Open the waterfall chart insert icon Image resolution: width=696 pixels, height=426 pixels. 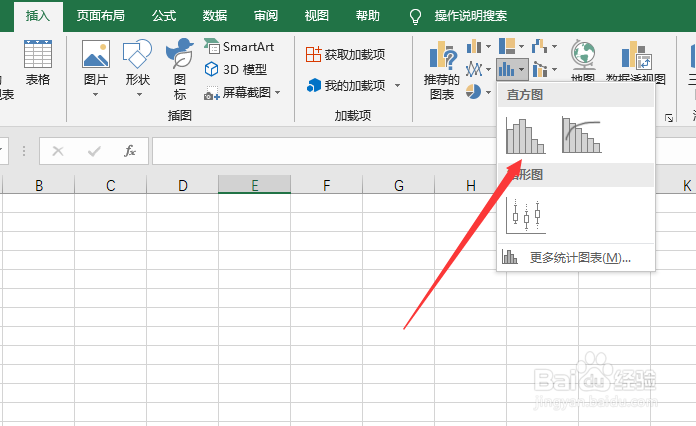(x=539, y=46)
